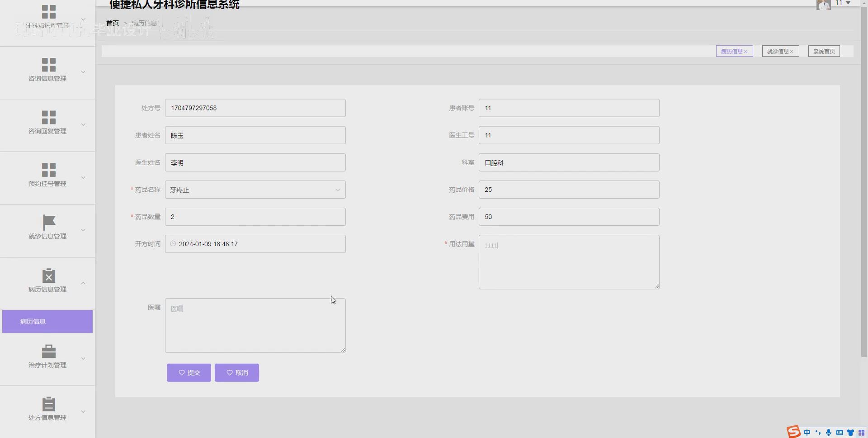The image size is (868, 438).
Task: Open the 咨询信息管理 grid icon
Action: (49, 65)
